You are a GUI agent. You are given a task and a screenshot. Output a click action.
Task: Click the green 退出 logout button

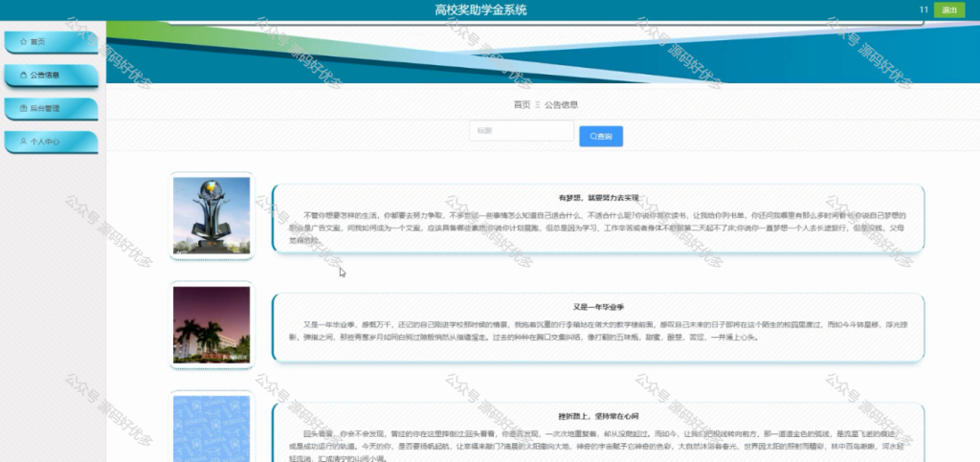pyautogui.click(x=948, y=10)
